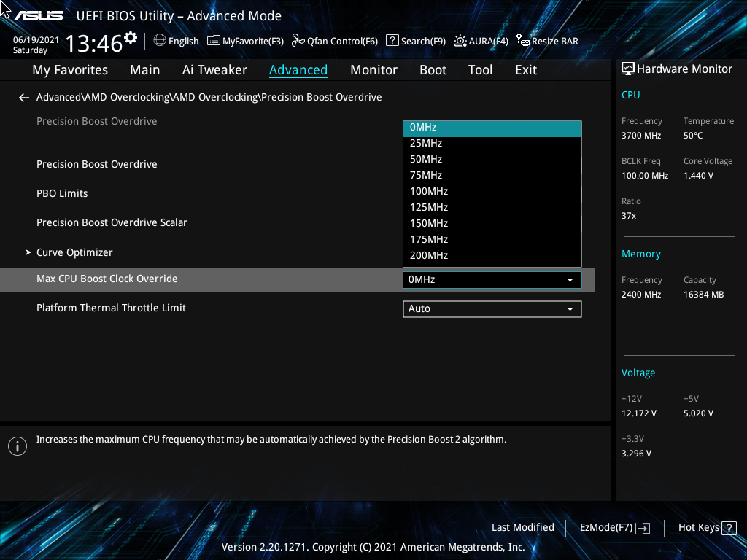Open Qfan Control fan icon

coord(298,41)
